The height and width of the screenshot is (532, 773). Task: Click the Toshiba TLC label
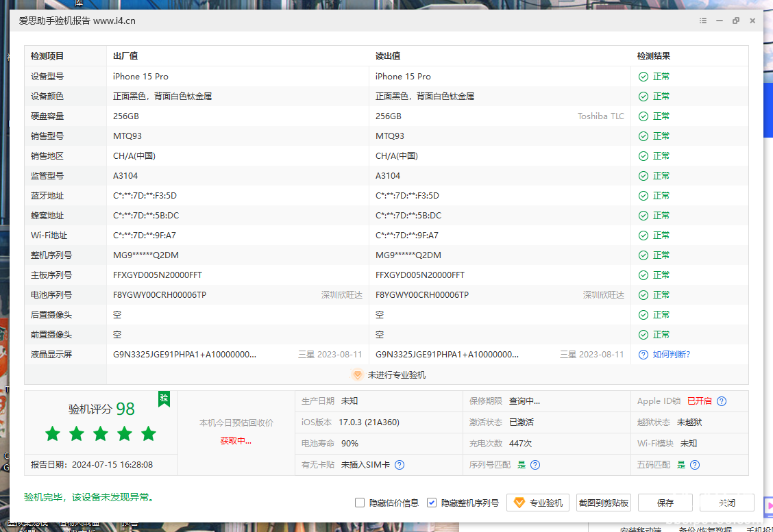[601, 116]
